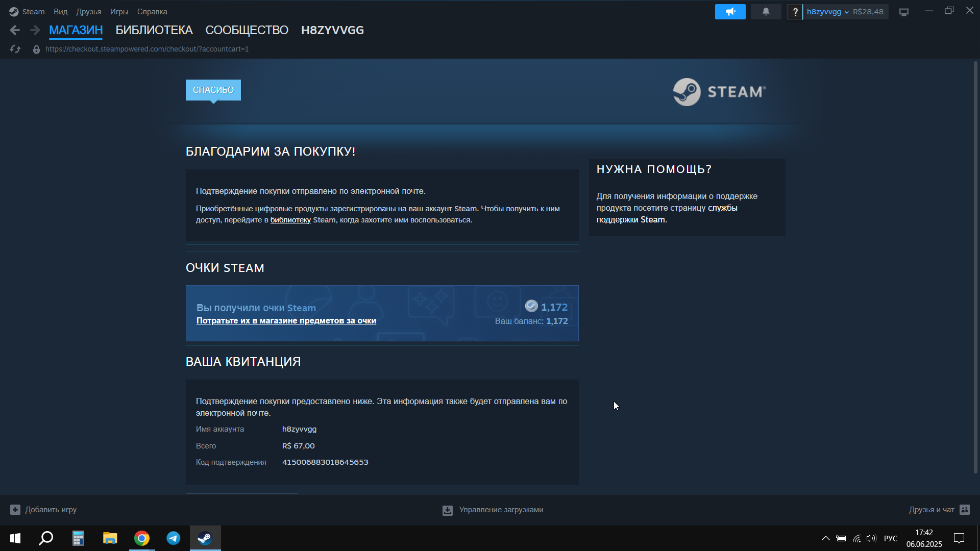Open the Игры menu
The image size is (980, 551).
[119, 12]
